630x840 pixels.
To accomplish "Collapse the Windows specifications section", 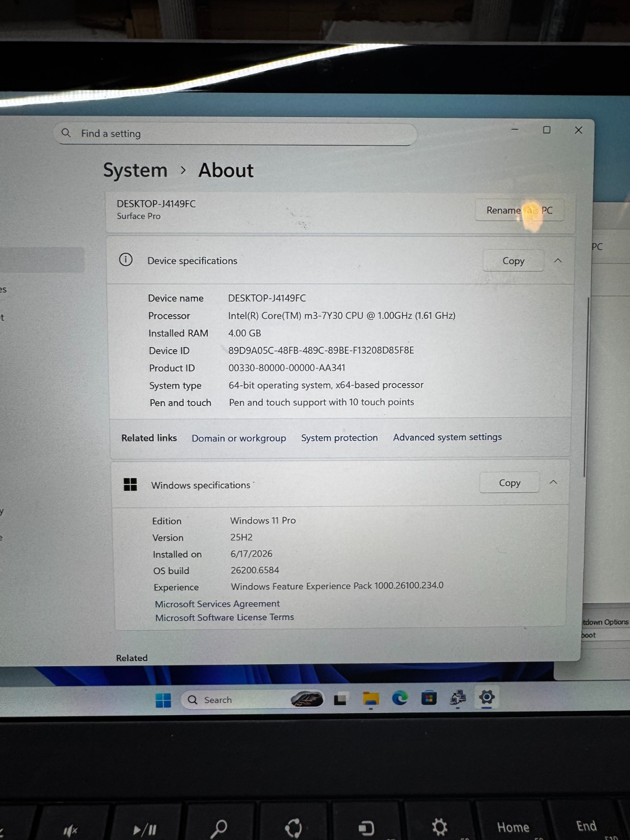I will (553, 482).
